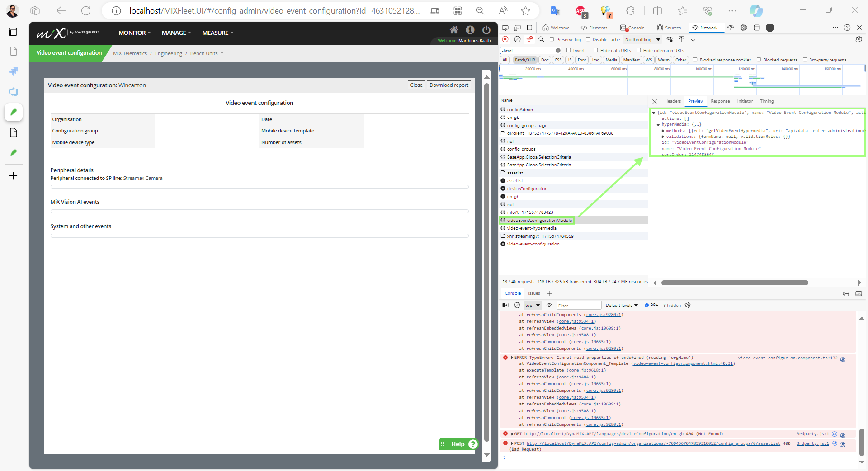This screenshot has width=868, height=471.
Task: Click the MiX home icon
Action: click(453, 30)
